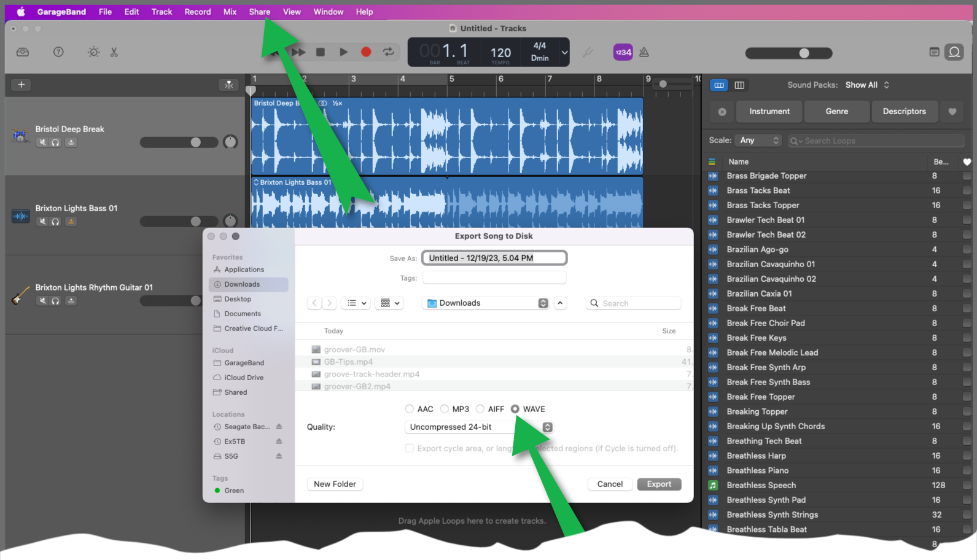Screen dimensions: 977x560
Task: Toggle the metronome icon
Action: point(644,52)
